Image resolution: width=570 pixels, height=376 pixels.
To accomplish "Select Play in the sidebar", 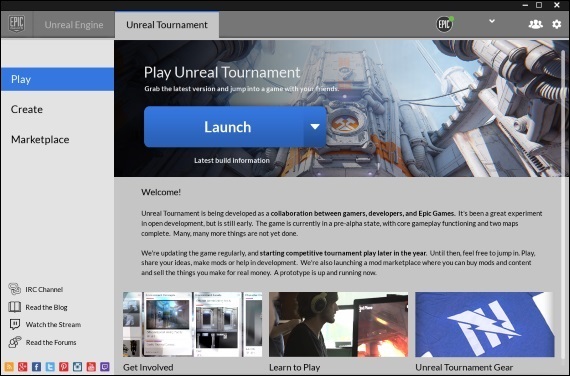I will point(57,79).
